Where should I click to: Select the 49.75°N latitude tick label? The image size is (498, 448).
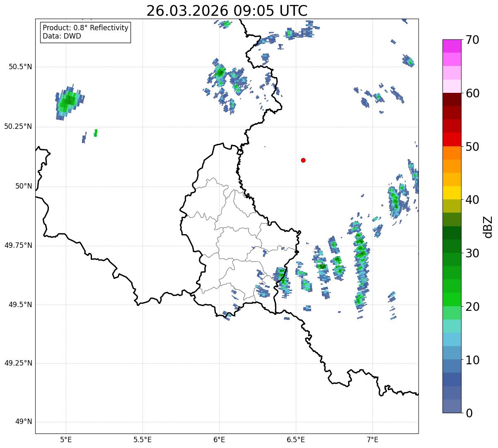(x=18, y=245)
